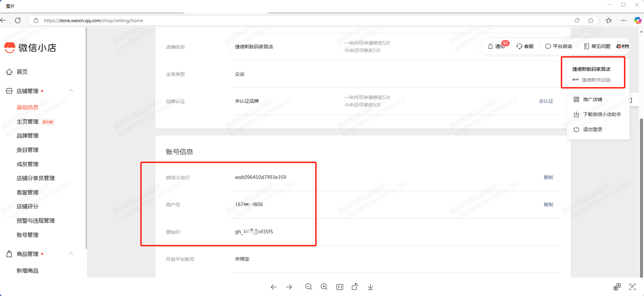This screenshot has width=644, height=296.
Task: Translate image text icon in viewer
Action: [x=617, y=287]
